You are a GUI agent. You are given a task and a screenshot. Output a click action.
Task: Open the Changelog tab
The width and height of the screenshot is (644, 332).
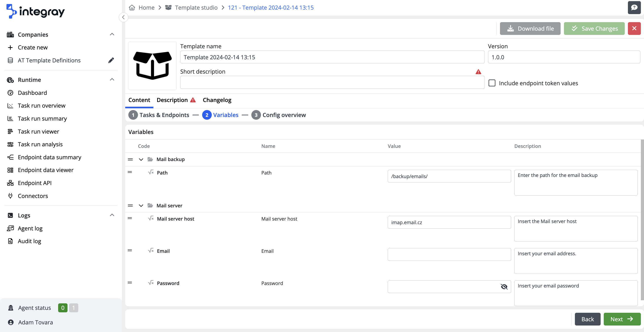pos(217,100)
